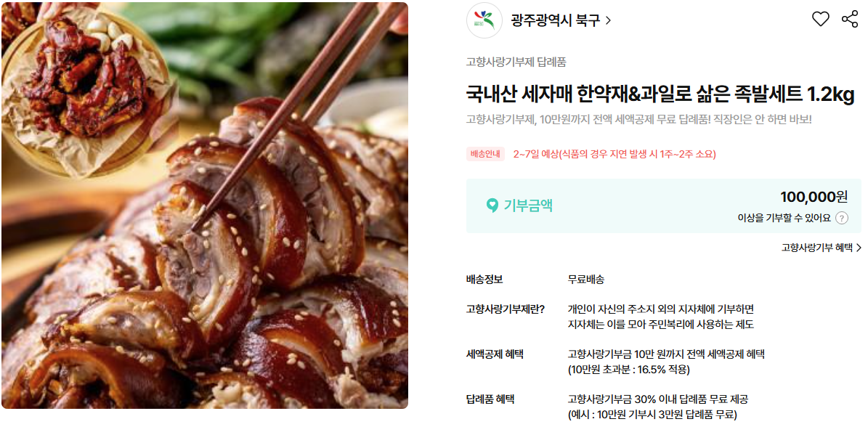Click the 고향사랑기부제란? label
Viewport: 868px width, 427px height.
[x=506, y=309]
